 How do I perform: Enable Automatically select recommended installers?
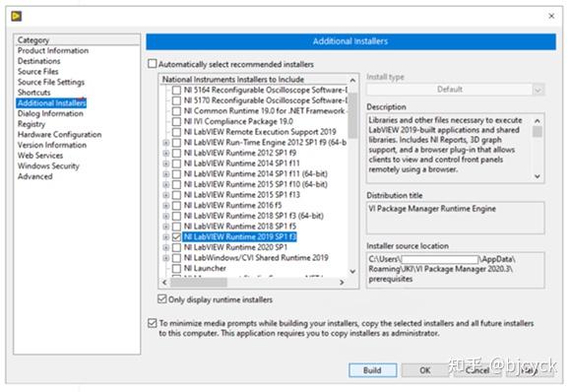(153, 64)
